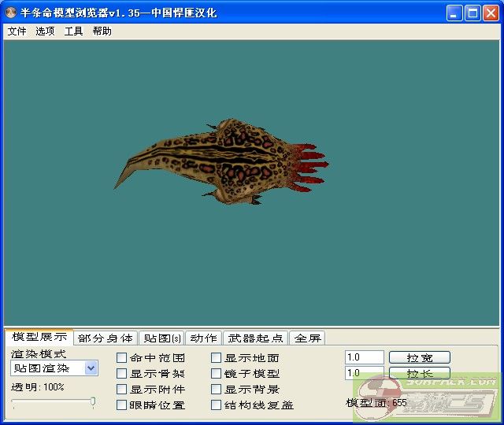Open the 文件 menu
The width and height of the screenshot is (504, 425).
pyautogui.click(x=17, y=31)
